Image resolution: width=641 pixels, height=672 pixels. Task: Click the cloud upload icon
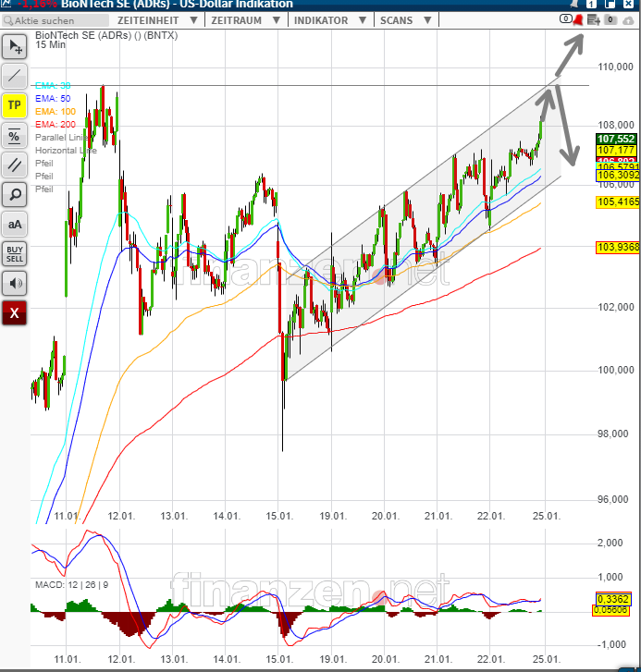[628, 20]
